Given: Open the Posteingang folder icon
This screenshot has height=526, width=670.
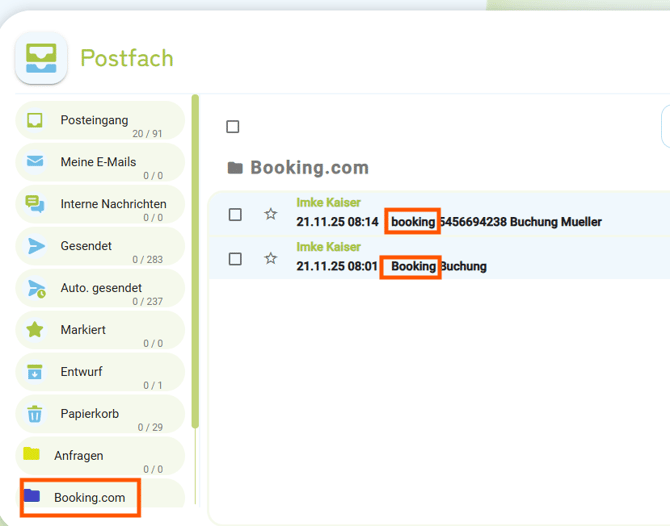Looking at the screenshot, I should coord(35,120).
